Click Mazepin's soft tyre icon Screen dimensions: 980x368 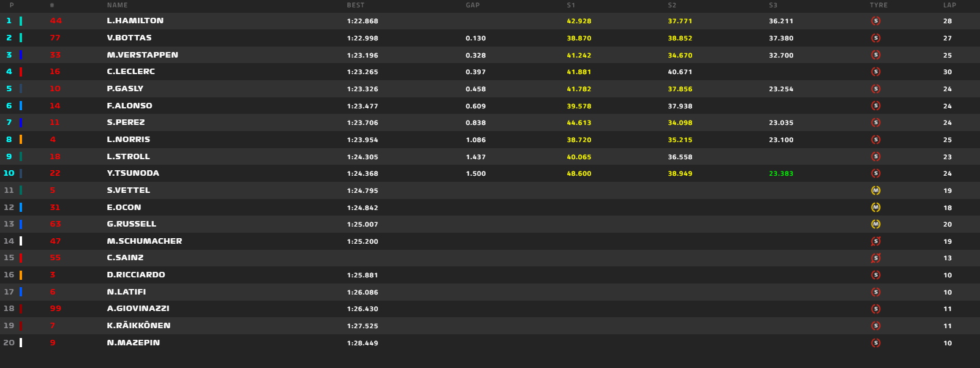(876, 343)
